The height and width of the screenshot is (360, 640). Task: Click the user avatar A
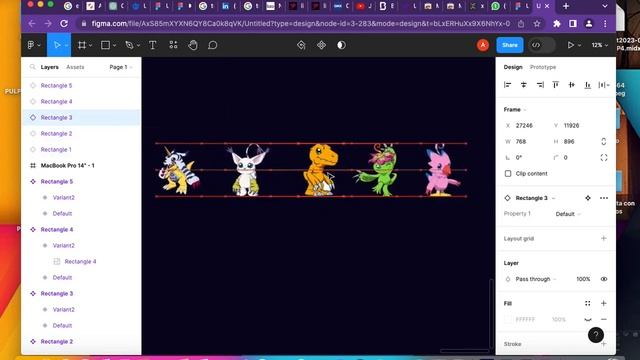[x=483, y=45]
